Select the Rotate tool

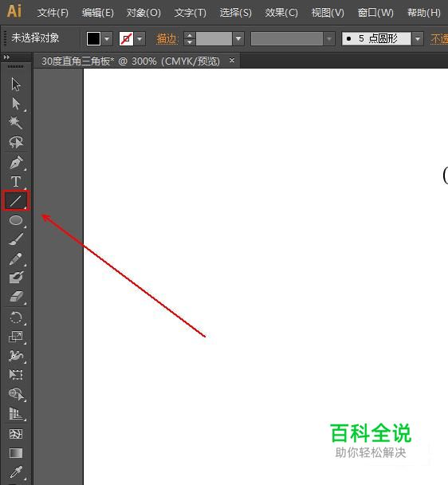pyautogui.click(x=16, y=317)
